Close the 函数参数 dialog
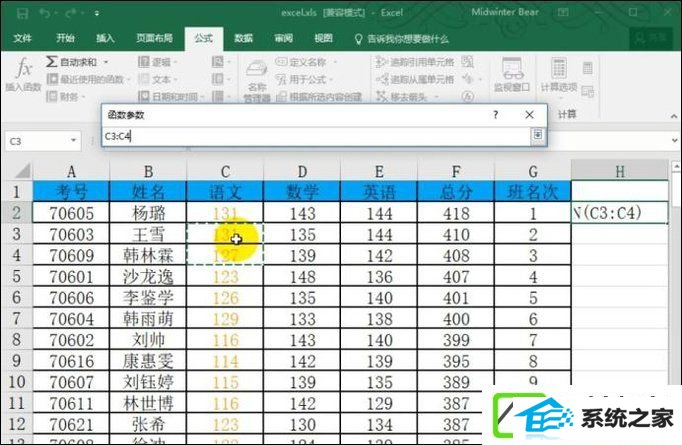Image resolution: width=682 pixels, height=445 pixels. pos(529,115)
